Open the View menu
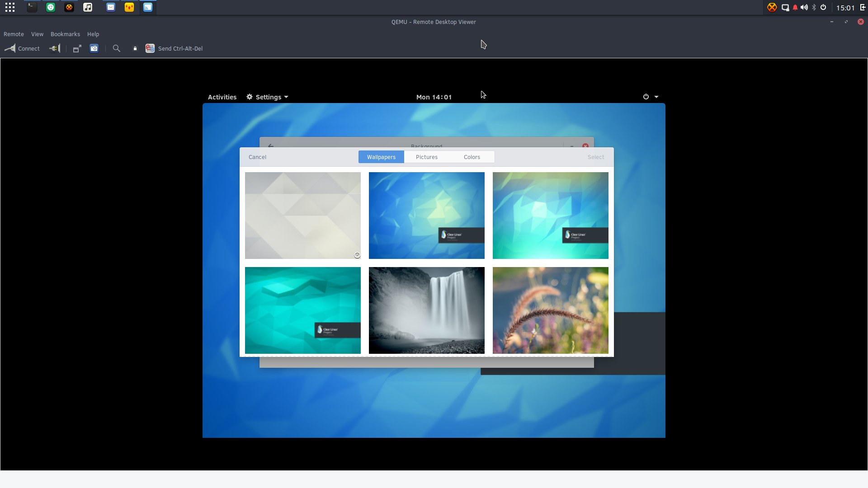Image resolution: width=868 pixels, height=488 pixels. [x=37, y=34]
